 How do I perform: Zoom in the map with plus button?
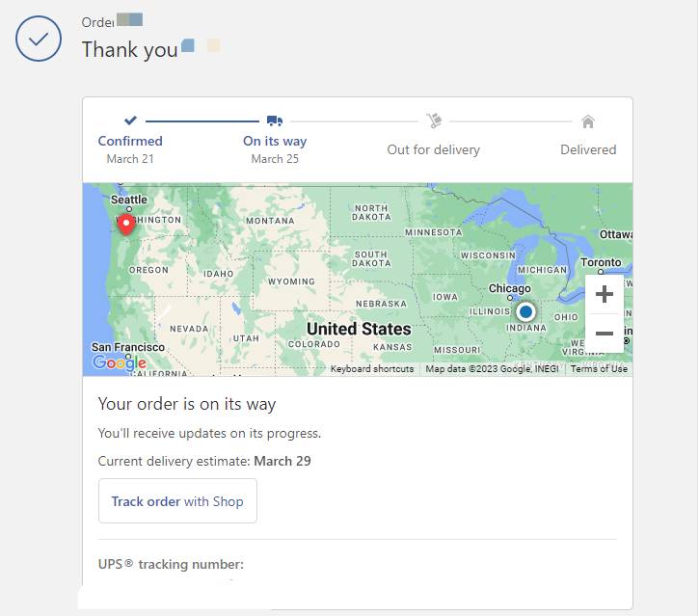(605, 294)
